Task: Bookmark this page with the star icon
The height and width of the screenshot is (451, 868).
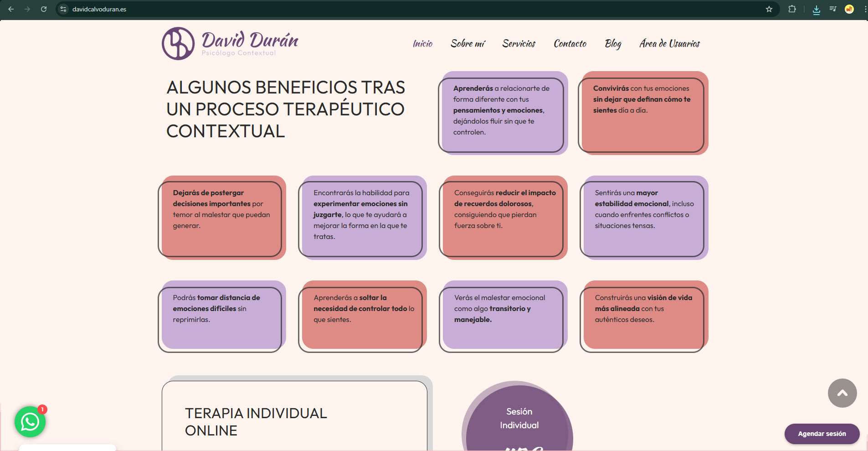Action: 769,9
